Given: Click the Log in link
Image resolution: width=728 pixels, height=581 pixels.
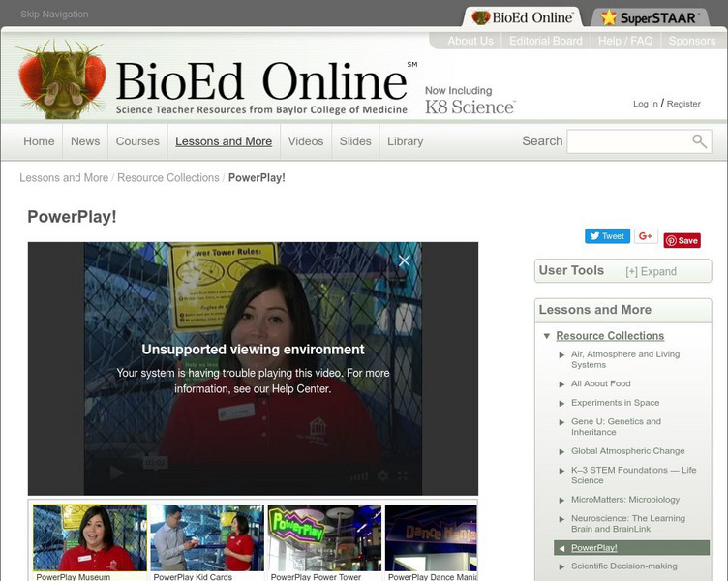Looking at the screenshot, I should 646,104.
